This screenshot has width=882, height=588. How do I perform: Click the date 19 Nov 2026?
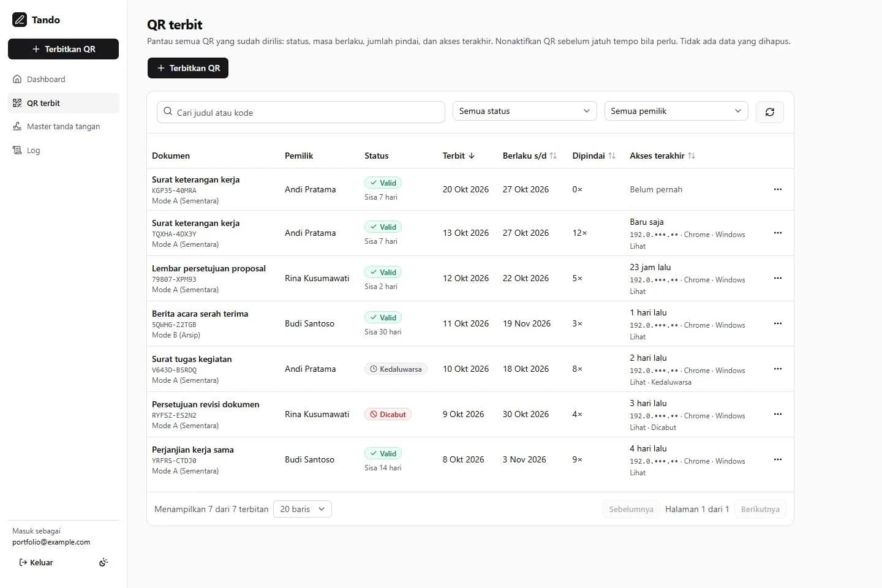tap(527, 323)
